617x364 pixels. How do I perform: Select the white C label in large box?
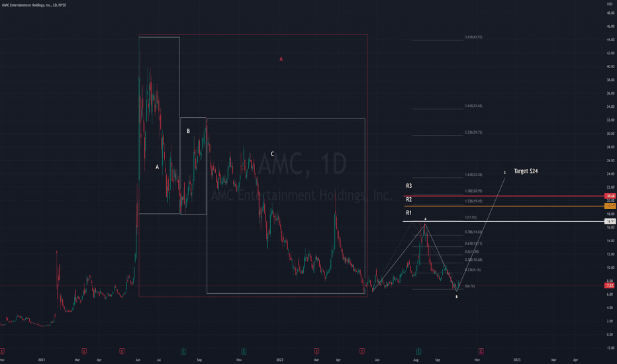pyautogui.click(x=272, y=154)
